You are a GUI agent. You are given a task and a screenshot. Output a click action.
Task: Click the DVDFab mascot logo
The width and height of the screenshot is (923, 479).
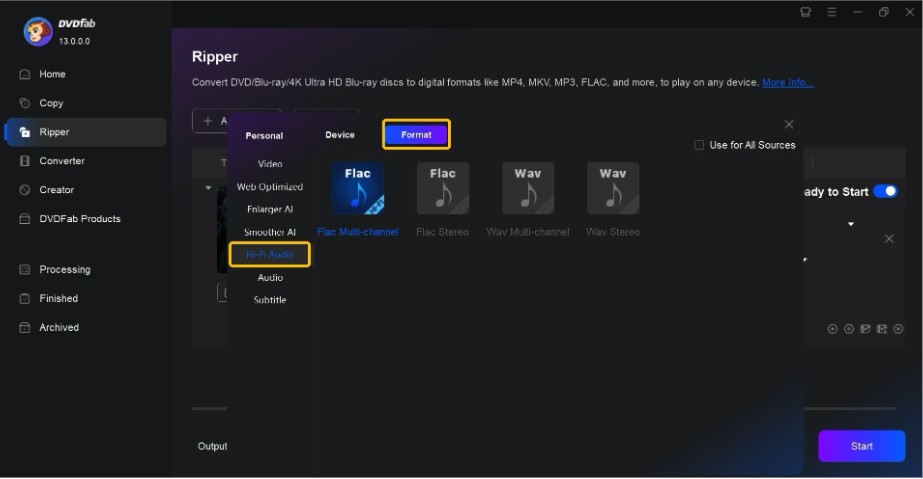[x=38, y=31]
